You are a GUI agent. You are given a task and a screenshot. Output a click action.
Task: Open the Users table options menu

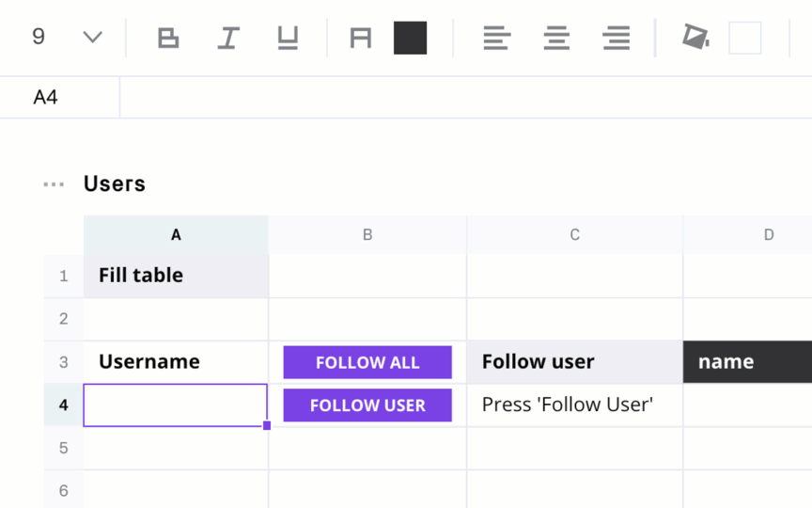coord(54,184)
